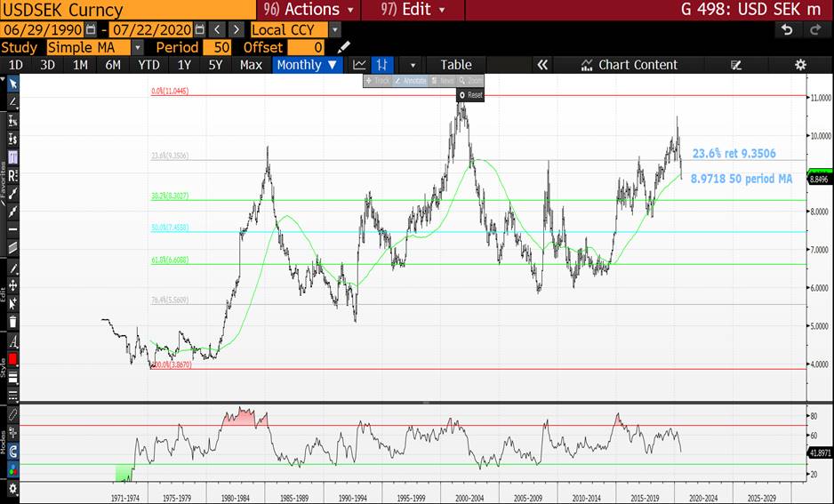The height and width of the screenshot is (504, 834).
Task: Toggle Zoom mode in chart toolbar
Action: pos(469,81)
